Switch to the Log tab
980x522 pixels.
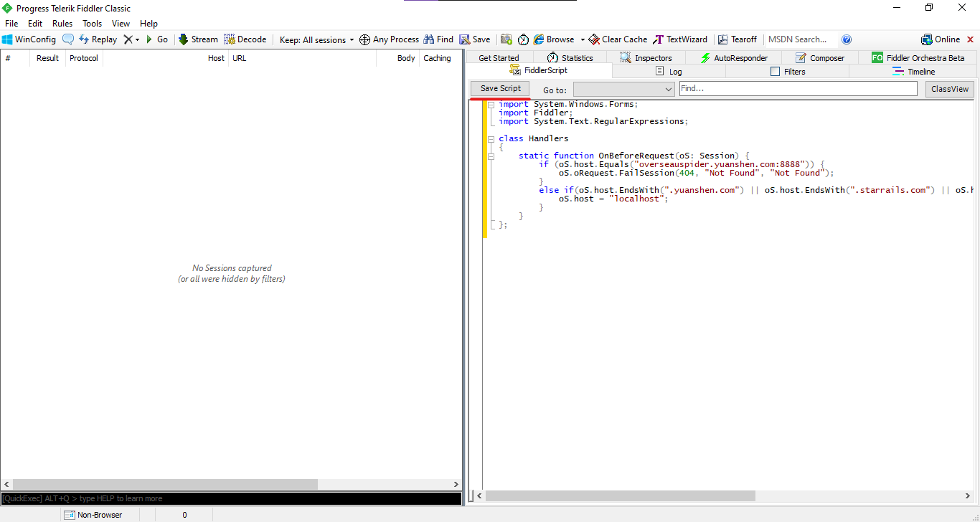669,72
